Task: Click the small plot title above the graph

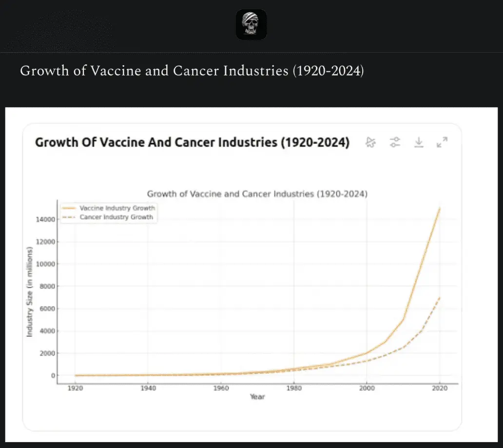Action: coord(257,194)
